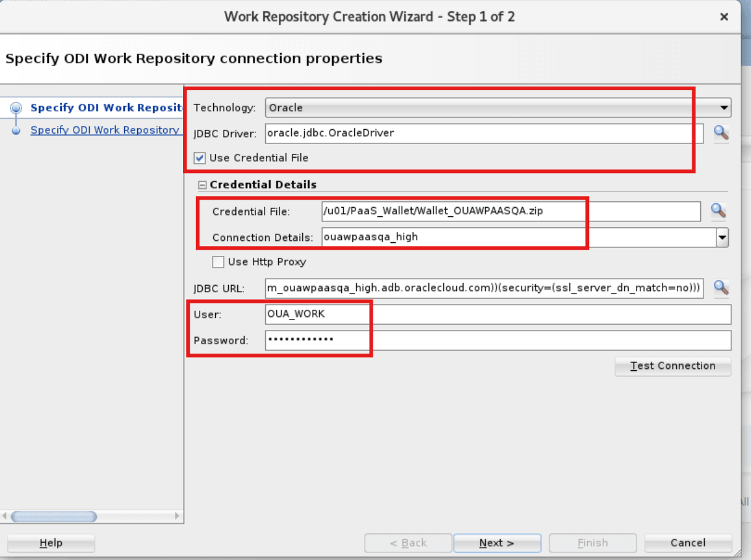751x560 pixels.
Task: Open Help for the wizard
Action: [51, 543]
